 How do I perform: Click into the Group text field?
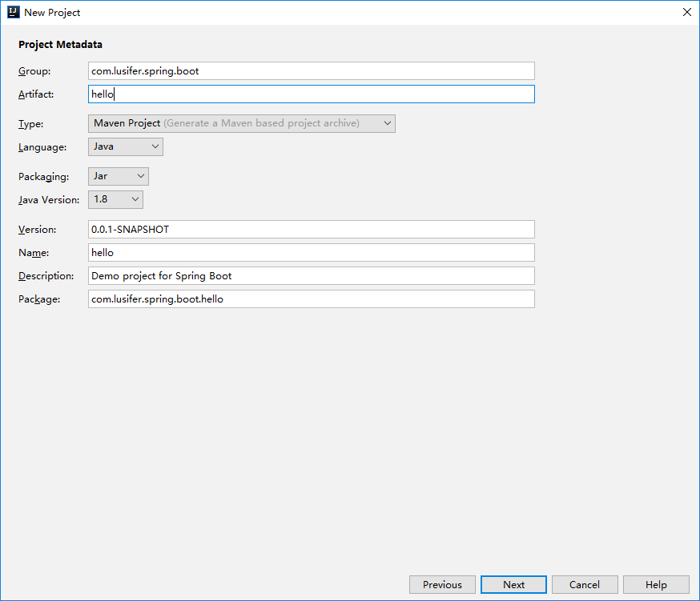311,71
